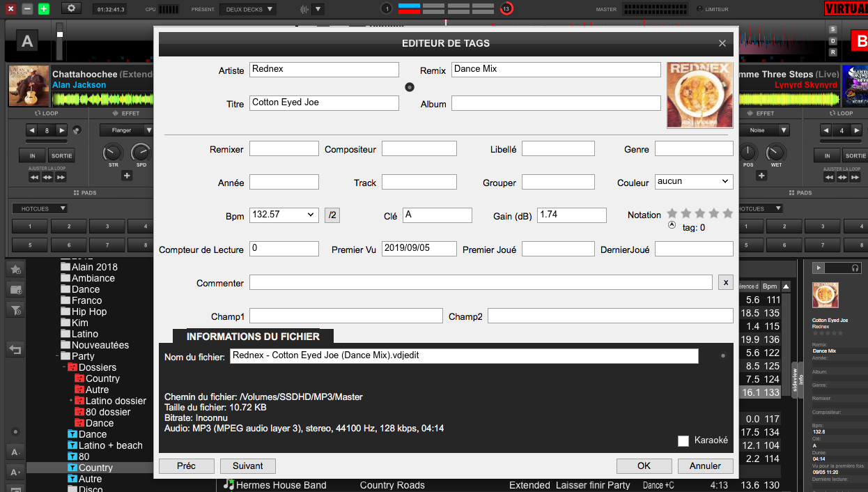Set the first rating star in Notation
Screen dimensions: 868x492
672,213
